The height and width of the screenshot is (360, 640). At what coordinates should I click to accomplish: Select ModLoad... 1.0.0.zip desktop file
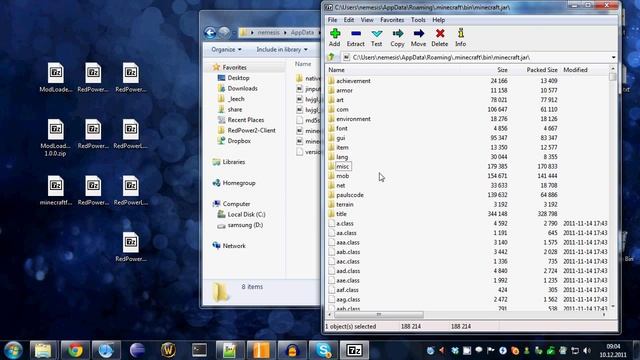coord(55,138)
